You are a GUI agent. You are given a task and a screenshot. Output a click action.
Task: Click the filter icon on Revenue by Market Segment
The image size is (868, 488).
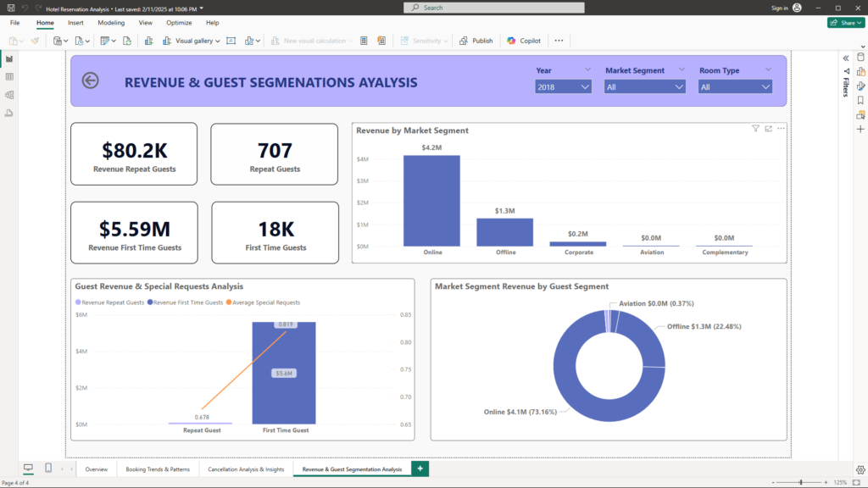click(755, 129)
